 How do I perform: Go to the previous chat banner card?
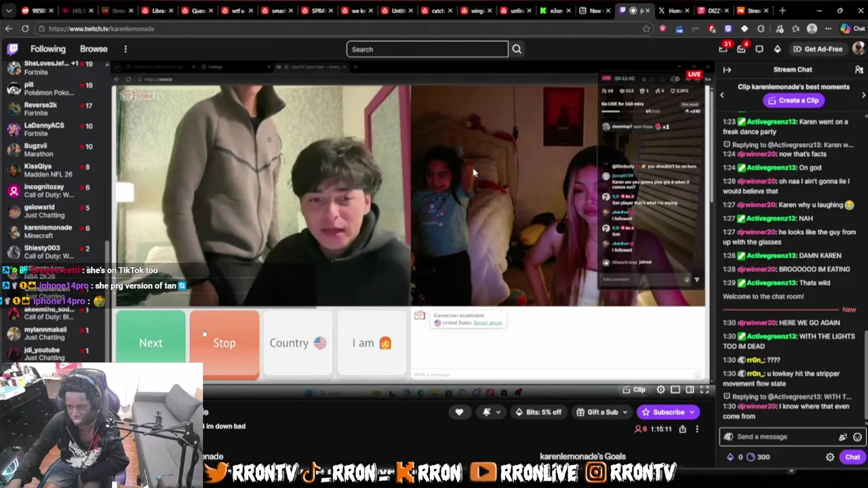[722, 95]
